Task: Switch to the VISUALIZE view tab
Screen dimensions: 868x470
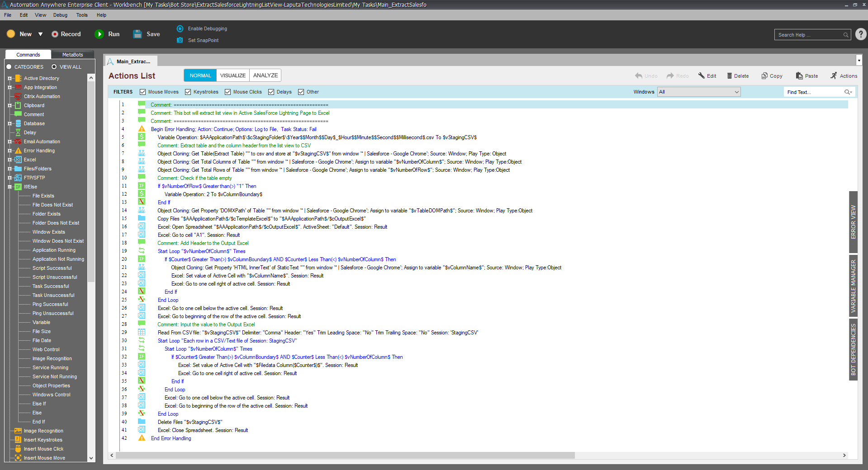Action: (233, 75)
